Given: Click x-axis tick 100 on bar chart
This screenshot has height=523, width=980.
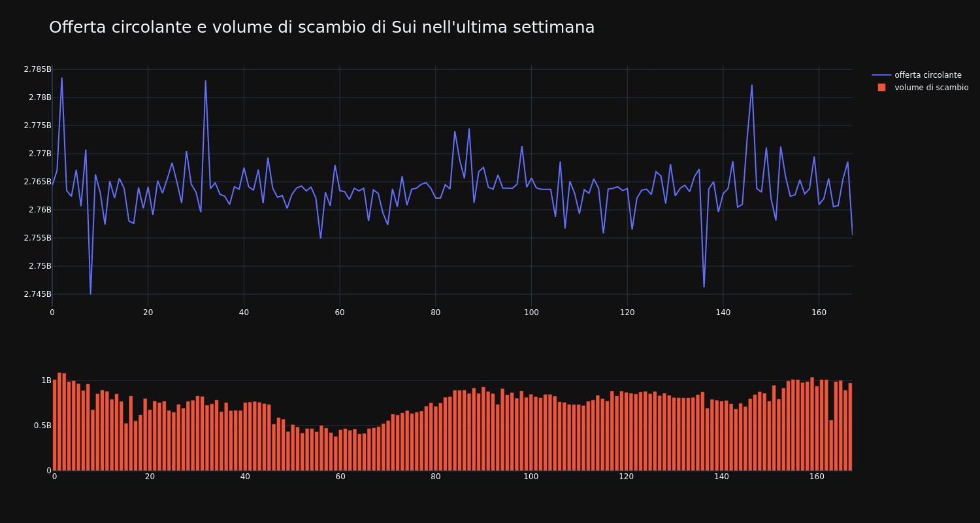Looking at the screenshot, I should pyautogui.click(x=531, y=477).
